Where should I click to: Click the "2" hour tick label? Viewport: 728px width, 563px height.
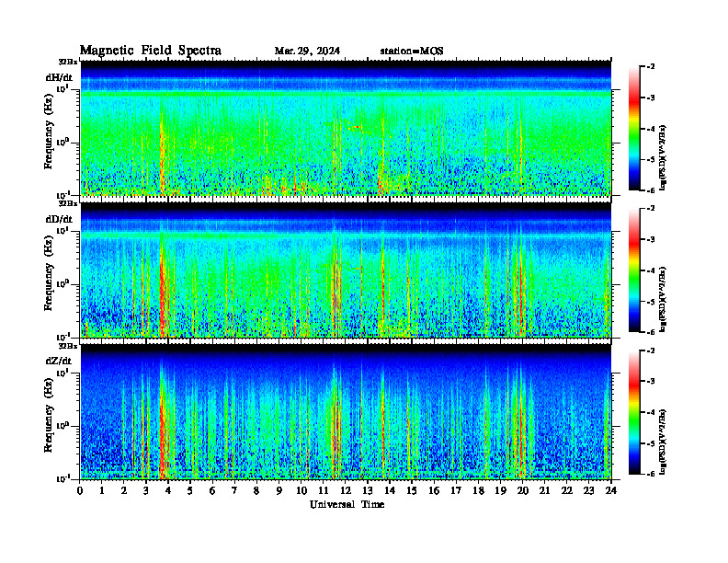[124, 490]
